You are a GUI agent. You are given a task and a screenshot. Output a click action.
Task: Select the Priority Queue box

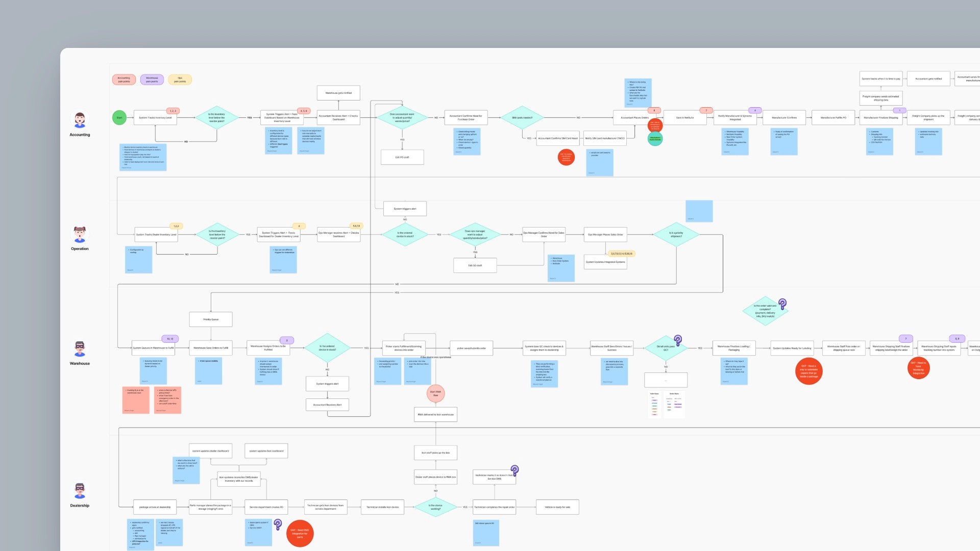coord(211,319)
